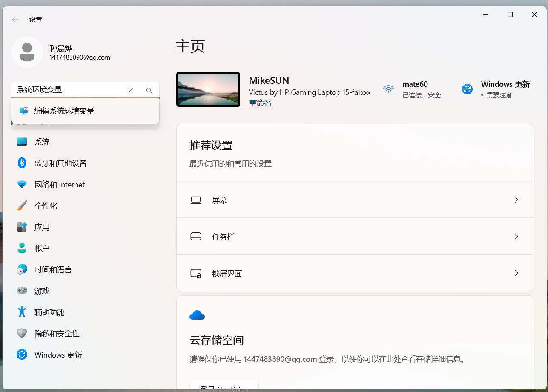The height and width of the screenshot is (392, 548).
Task: Click the Windows 更新 header sync icon
Action: [x=467, y=89]
